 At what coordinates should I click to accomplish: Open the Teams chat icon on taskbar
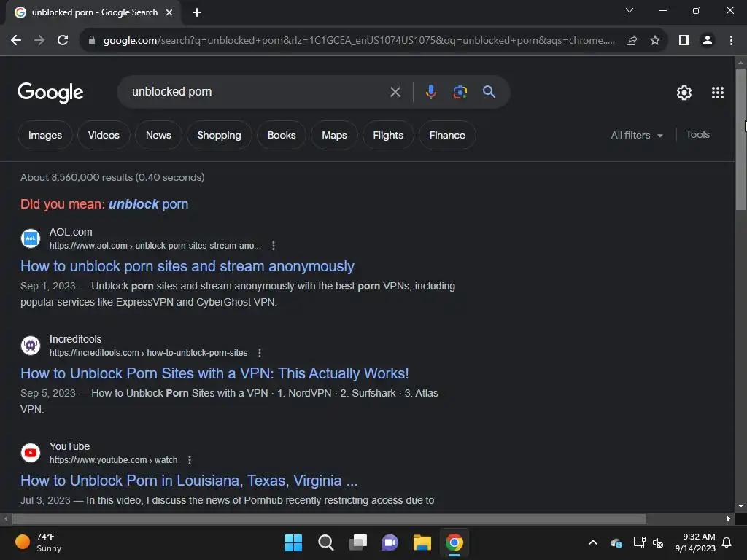point(390,542)
